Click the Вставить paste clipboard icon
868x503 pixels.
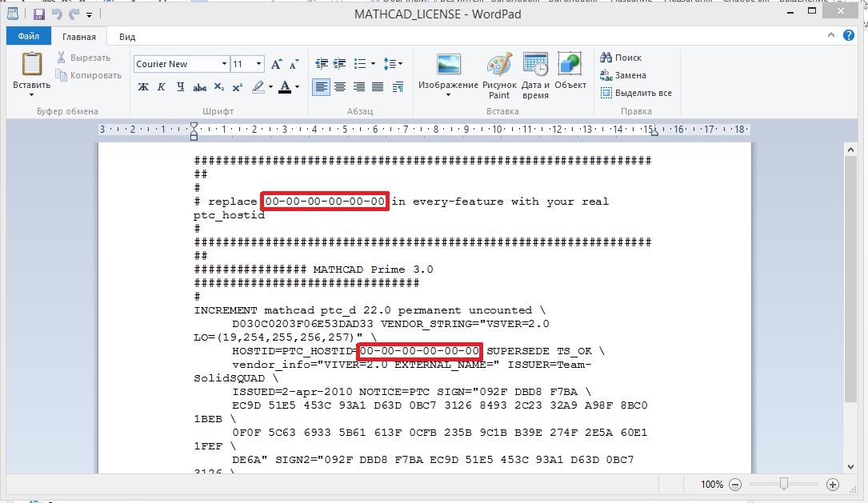point(31,64)
